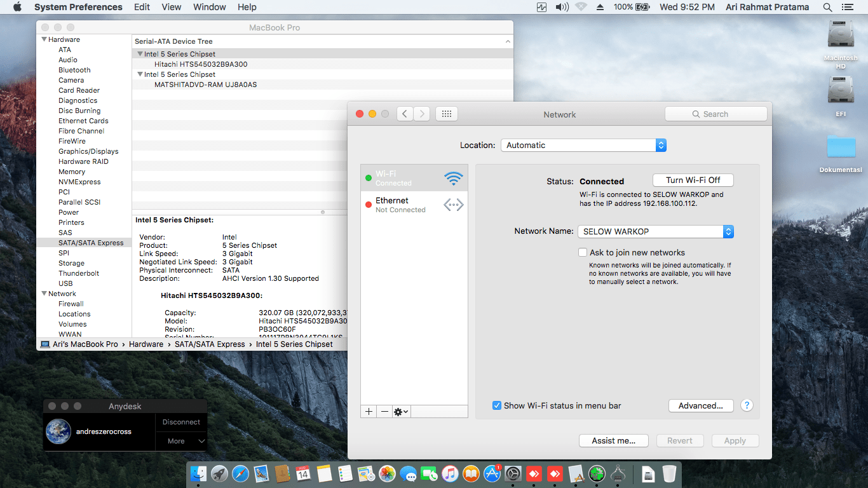Open Advanced network settings
The image size is (868, 488).
tap(701, 405)
